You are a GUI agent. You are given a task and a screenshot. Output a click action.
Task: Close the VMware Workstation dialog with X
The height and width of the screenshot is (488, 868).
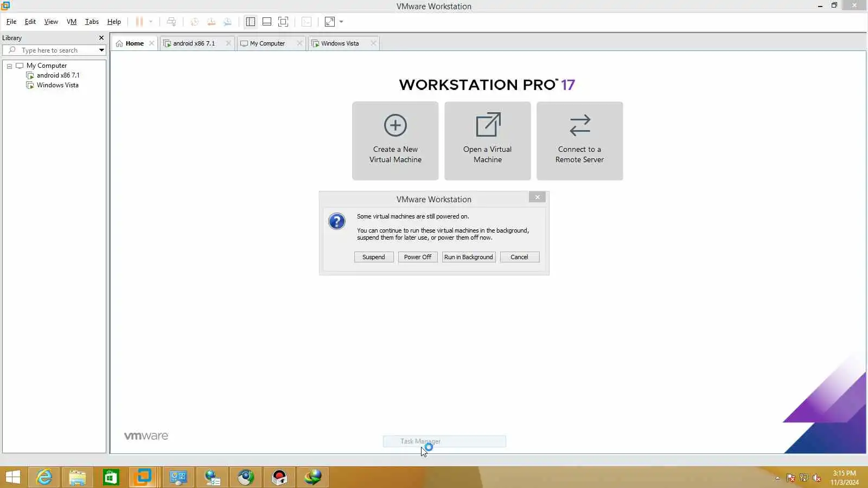(538, 197)
